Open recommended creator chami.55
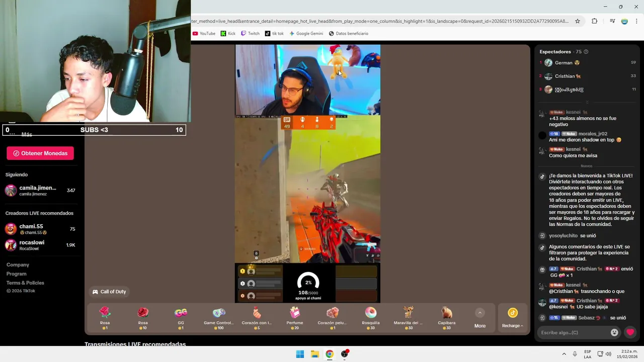Screen dimensions: 644x362 (x=40, y=229)
